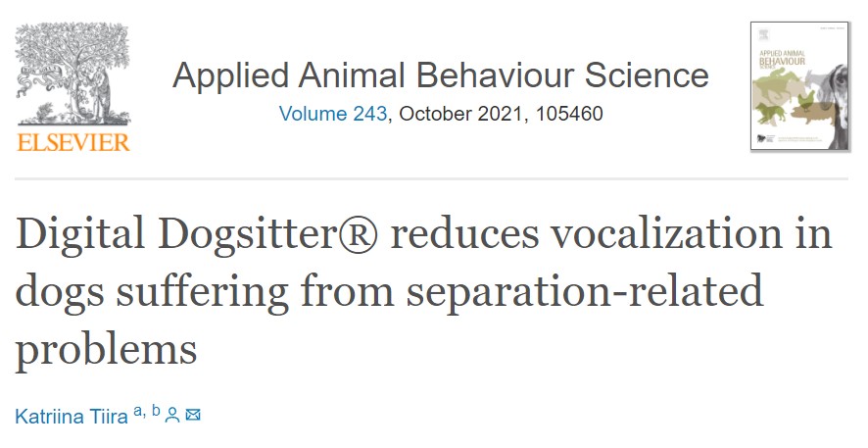
Task: Open the Volume 243 link
Action: tap(334, 114)
